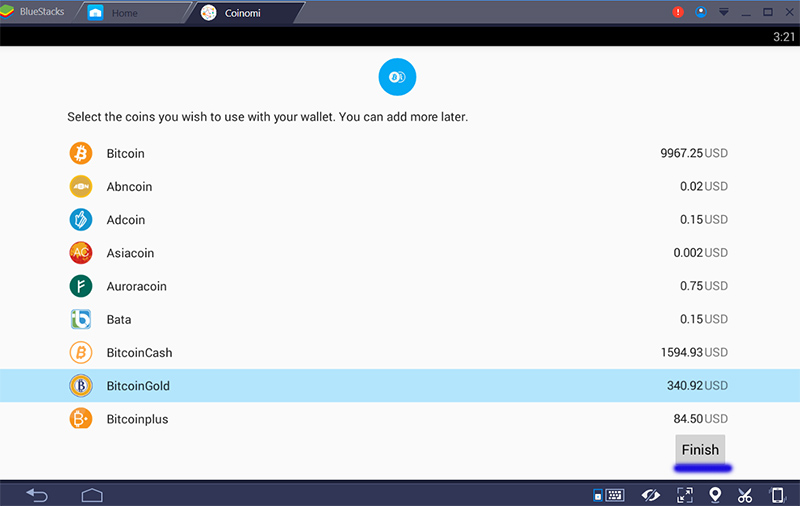Screen dimensions: 800x506
Task: Click the BitcoinGold coin icon
Action: coord(81,386)
